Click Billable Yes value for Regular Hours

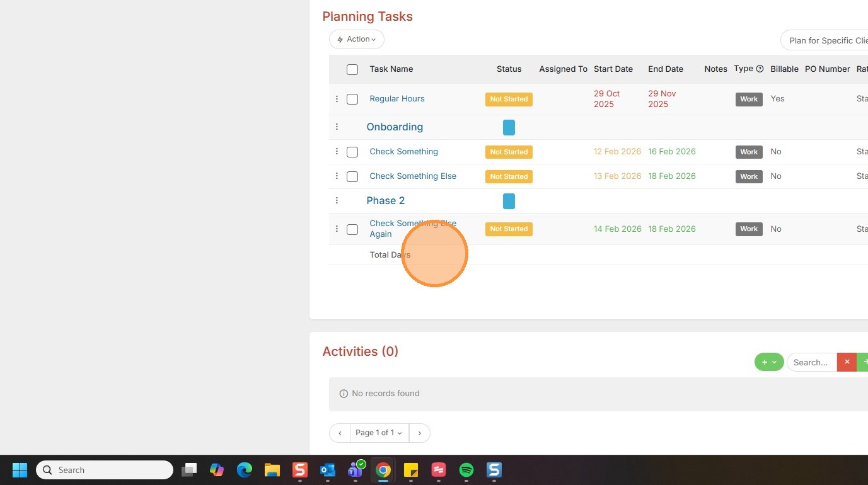(x=778, y=98)
